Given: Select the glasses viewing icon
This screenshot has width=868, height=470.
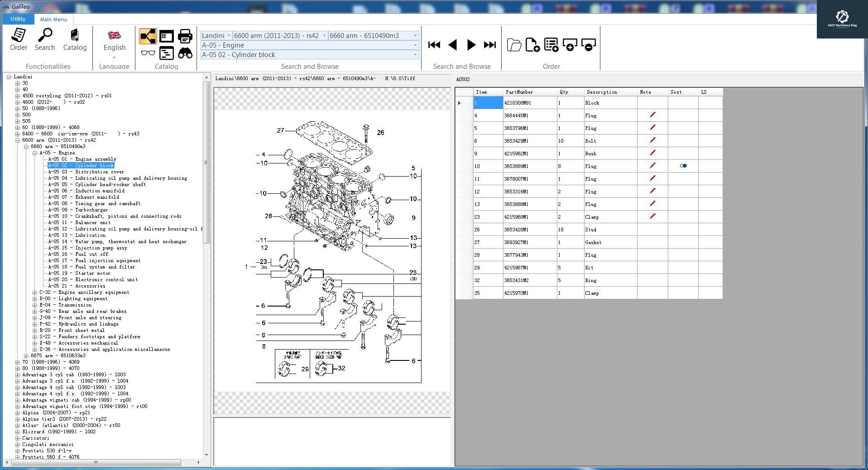Looking at the screenshot, I should coord(148,53).
